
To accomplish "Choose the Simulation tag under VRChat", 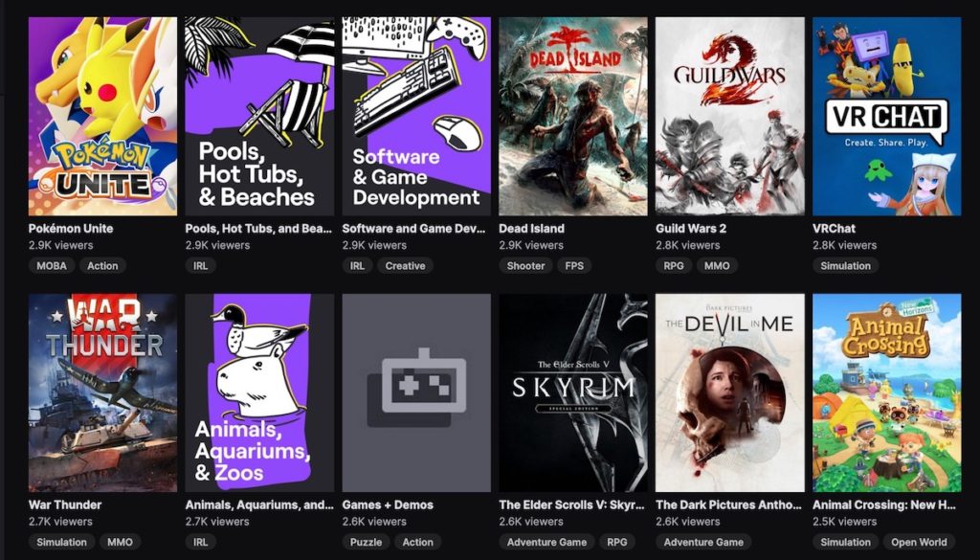I will 846,265.
